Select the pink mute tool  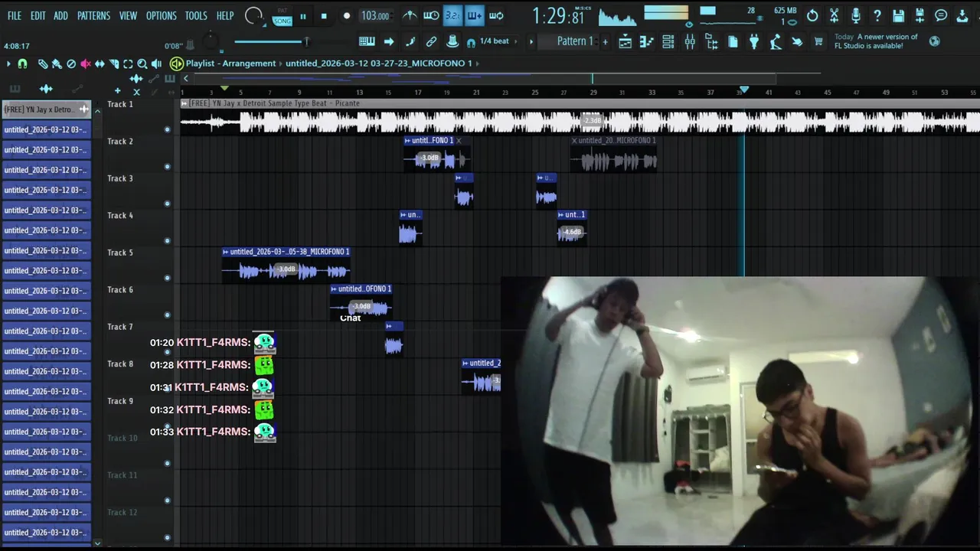86,64
